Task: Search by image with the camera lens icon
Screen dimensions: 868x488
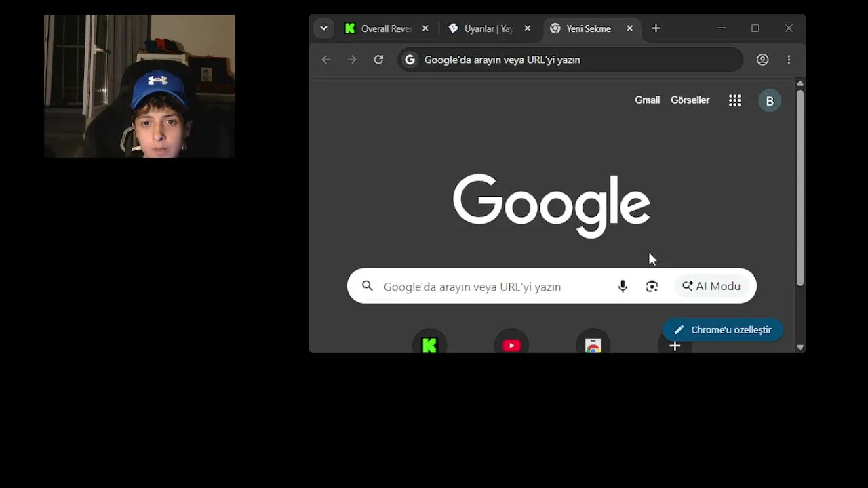Action: (652, 286)
